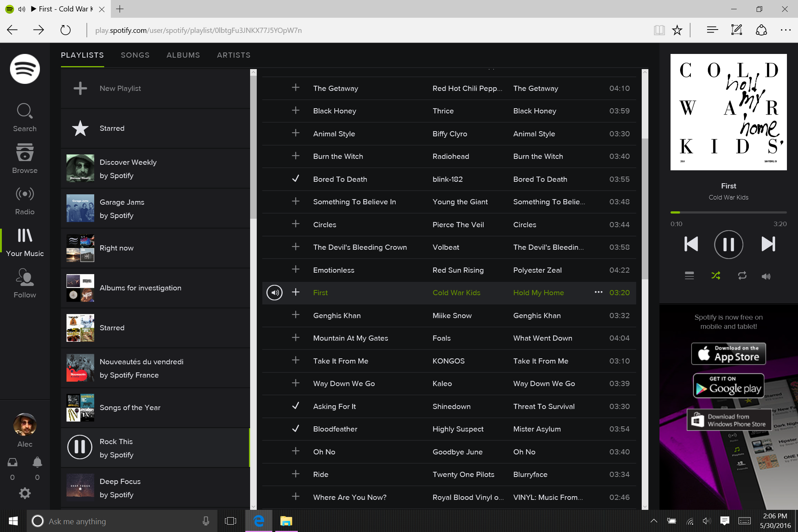Open File Explorer from taskbar
The width and height of the screenshot is (798, 532).
pos(286,521)
